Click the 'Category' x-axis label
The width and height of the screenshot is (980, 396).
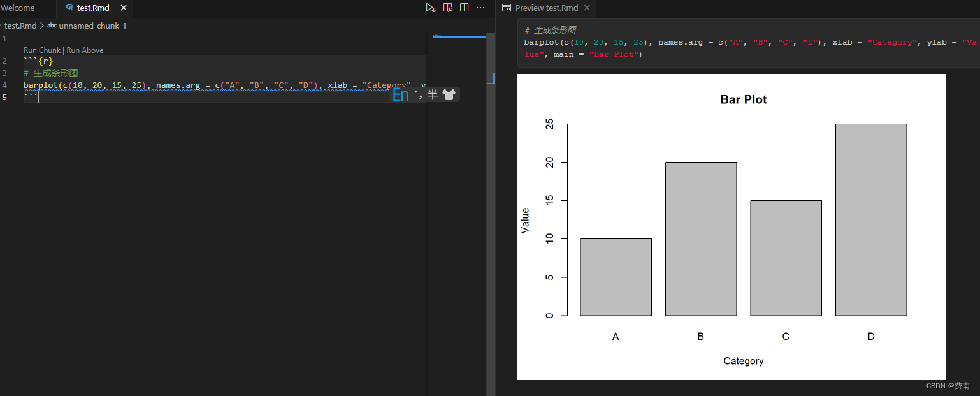coord(744,361)
